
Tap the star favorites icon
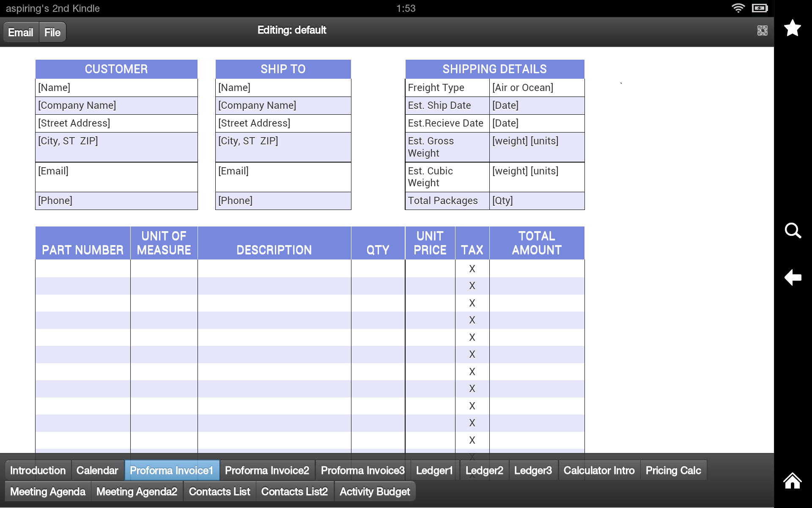793,28
